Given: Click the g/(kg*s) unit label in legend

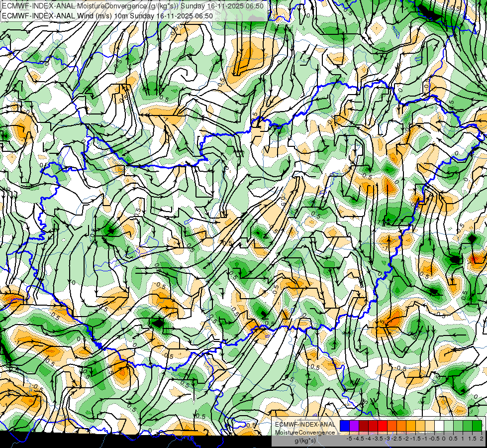Looking at the screenshot, I should coord(305,441).
